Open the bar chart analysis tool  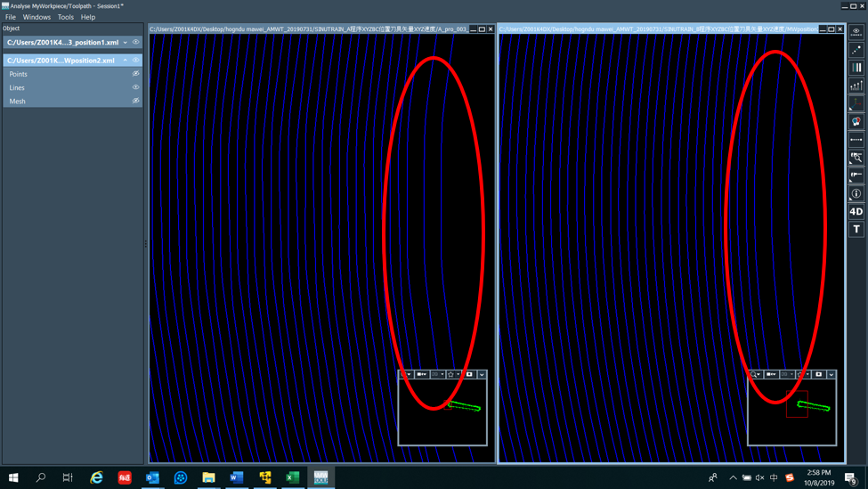[856, 86]
